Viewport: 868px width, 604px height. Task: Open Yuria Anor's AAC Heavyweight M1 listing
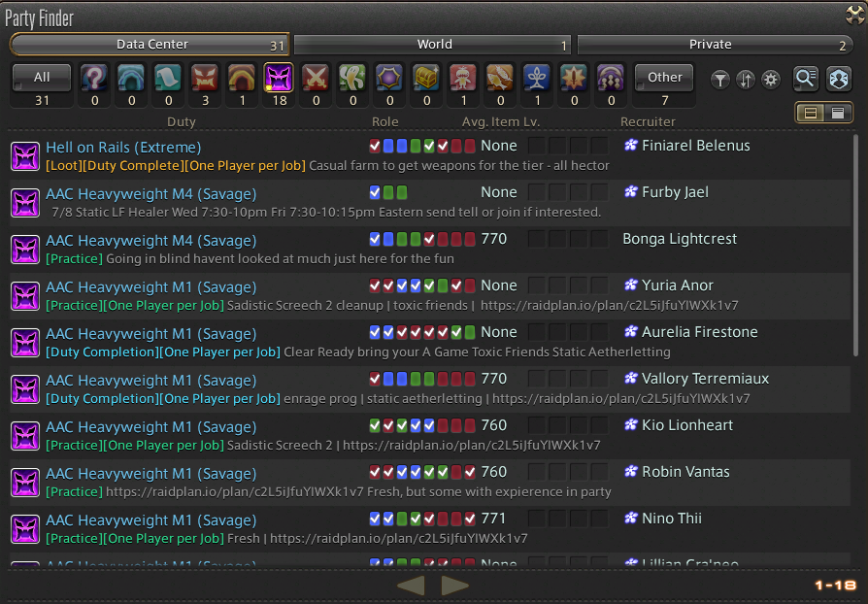[x=429, y=295]
